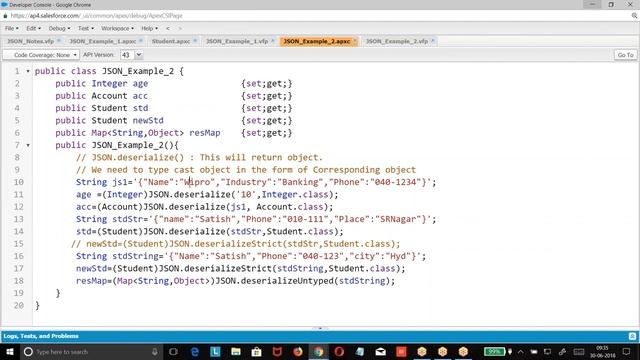Screen dimensions: 640x360
Task: Open Code Coverage dropdown
Action: [x=41, y=55]
